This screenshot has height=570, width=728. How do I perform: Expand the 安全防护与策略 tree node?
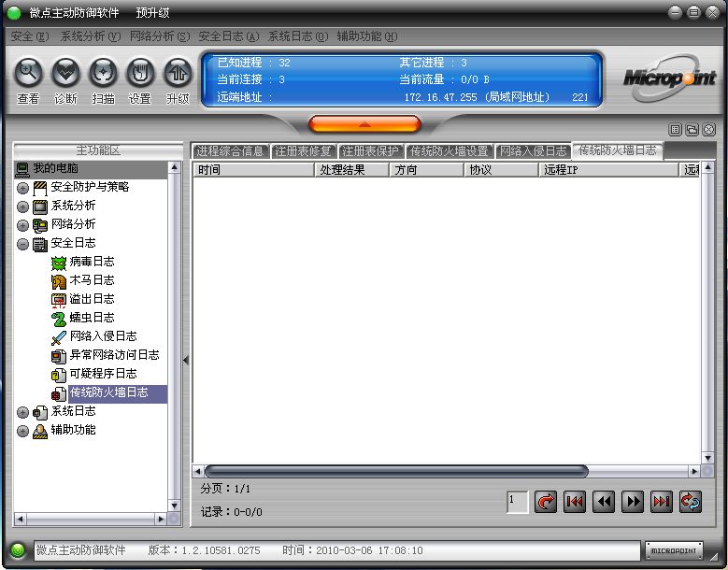22,188
